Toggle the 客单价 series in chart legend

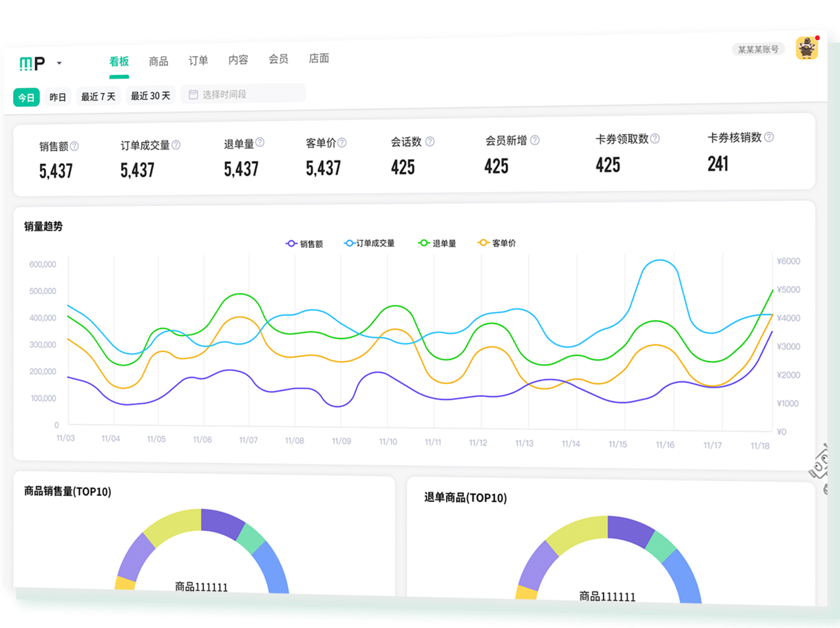[x=497, y=242]
